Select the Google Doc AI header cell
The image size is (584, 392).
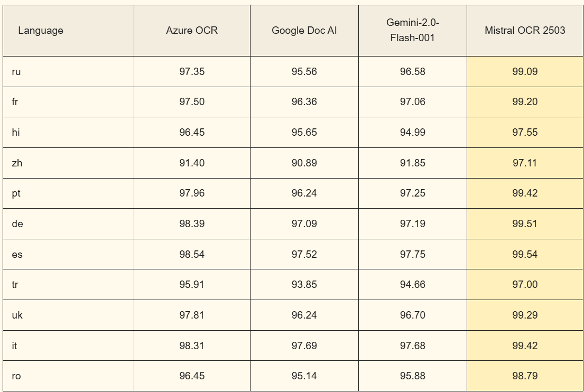[304, 31]
